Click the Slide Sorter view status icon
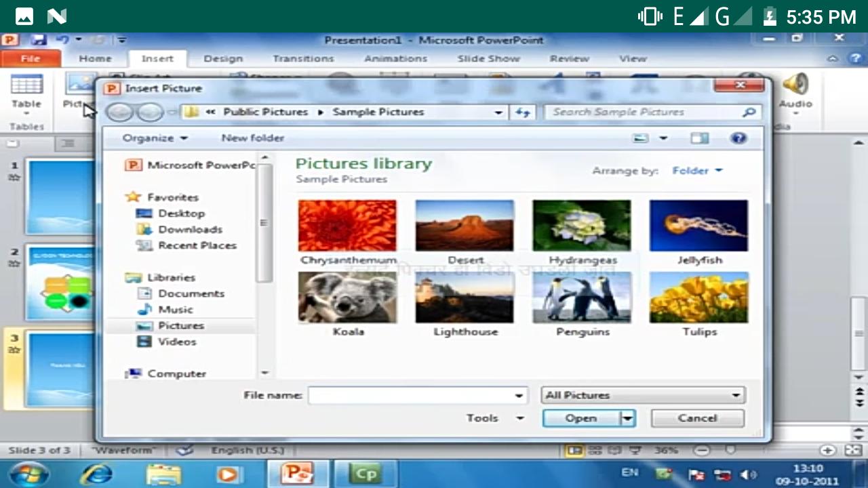 (594, 450)
